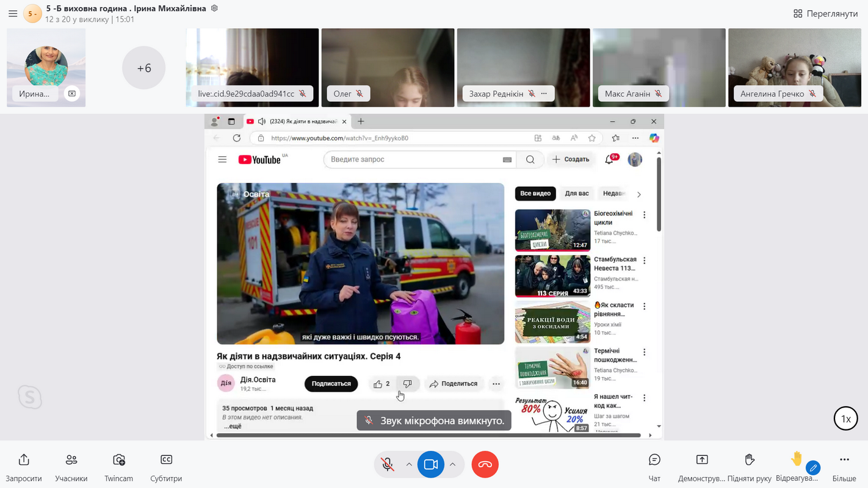Turn off the video camera
The height and width of the screenshot is (488, 868).
point(430,465)
